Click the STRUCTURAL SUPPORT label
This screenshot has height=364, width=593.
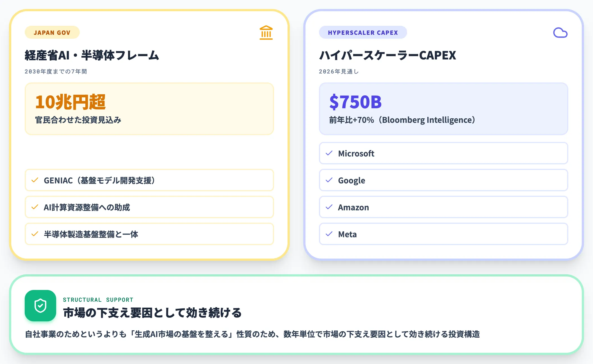pyautogui.click(x=98, y=300)
